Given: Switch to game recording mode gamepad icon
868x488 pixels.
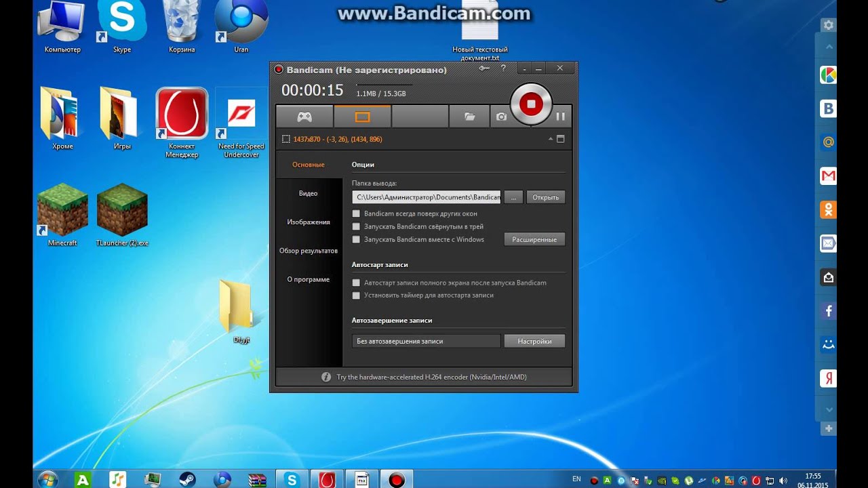Looking at the screenshot, I should click(x=304, y=117).
